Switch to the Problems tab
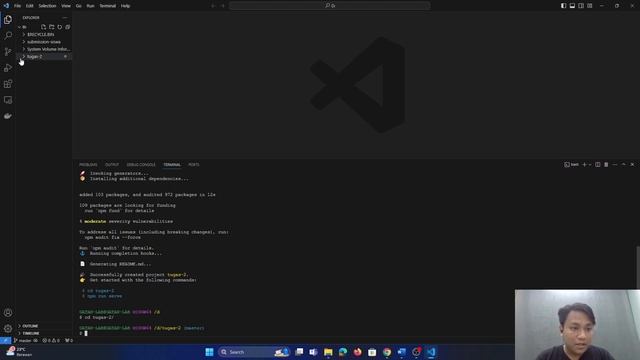The image size is (640, 360). (88, 164)
